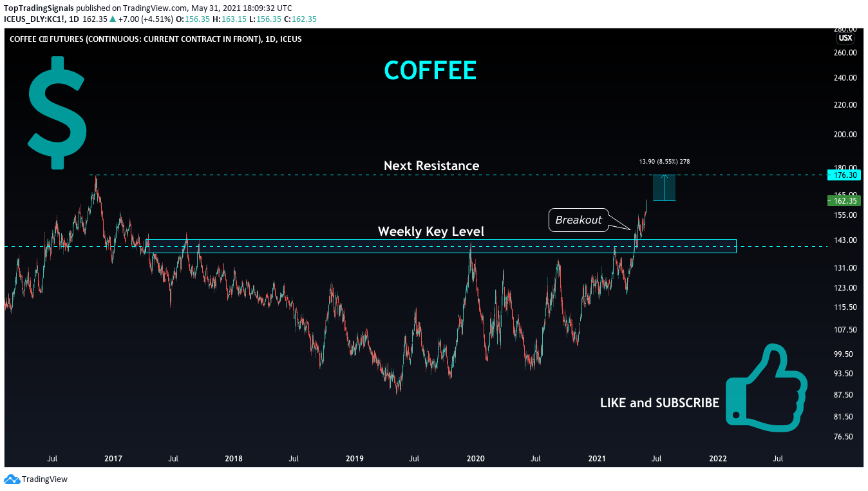Click the TradingView logo at bottom left
868x491 pixels.
(36, 479)
